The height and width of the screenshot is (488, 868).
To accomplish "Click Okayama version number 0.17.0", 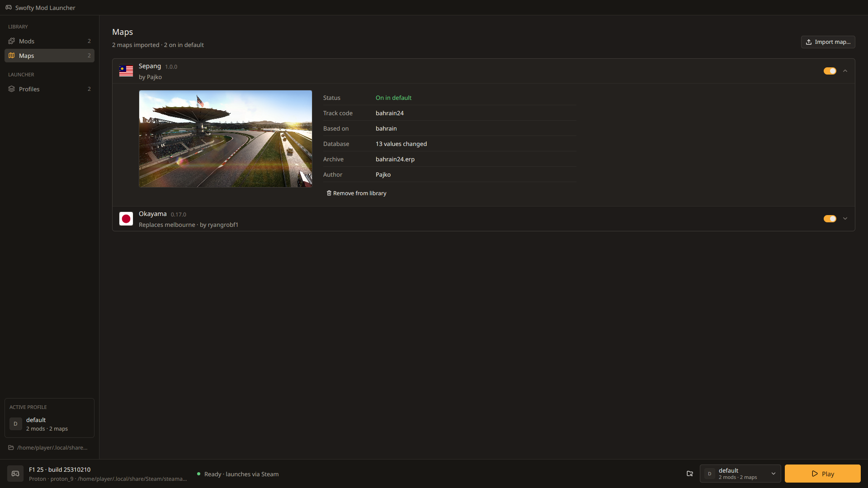I will click(x=179, y=215).
